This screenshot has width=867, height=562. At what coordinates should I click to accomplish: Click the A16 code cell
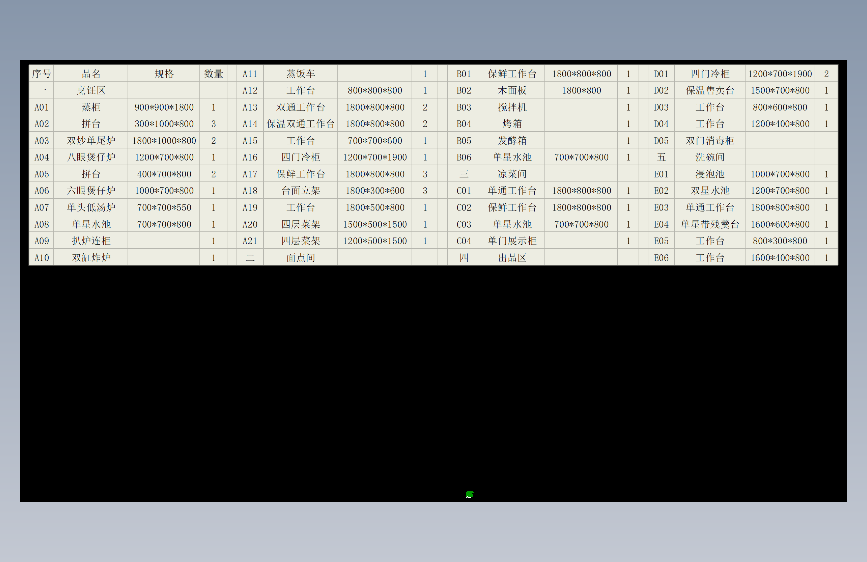coord(250,157)
